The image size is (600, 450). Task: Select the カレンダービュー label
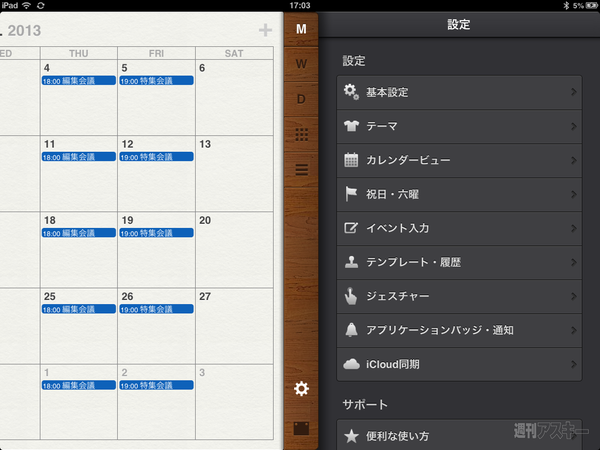(x=408, y=160)
